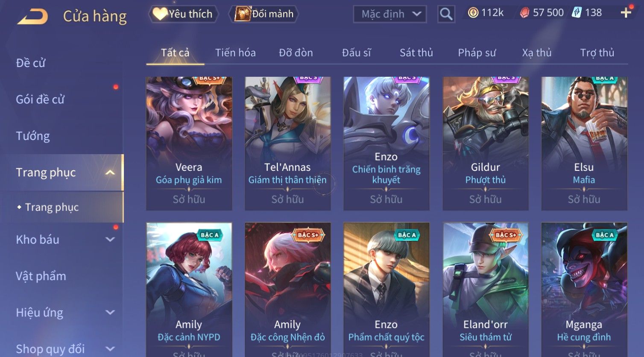Select Mganga Hề cung đình skin
Screen dimensions: 644x357
(x=584, y=290)
